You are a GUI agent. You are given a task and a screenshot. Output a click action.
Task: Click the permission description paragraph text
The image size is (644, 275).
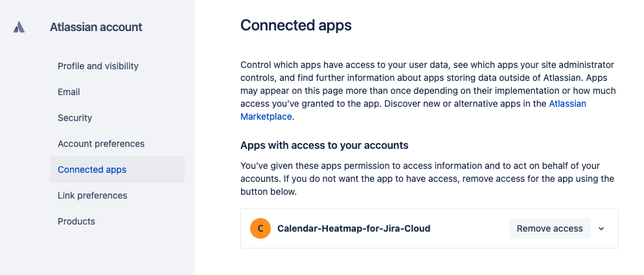click(428, 179)
